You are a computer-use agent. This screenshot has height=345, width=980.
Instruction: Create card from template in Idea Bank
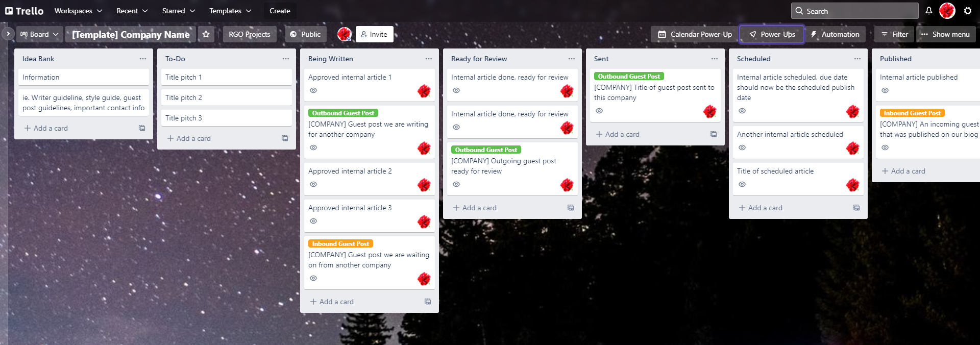[x=142, y=128]
